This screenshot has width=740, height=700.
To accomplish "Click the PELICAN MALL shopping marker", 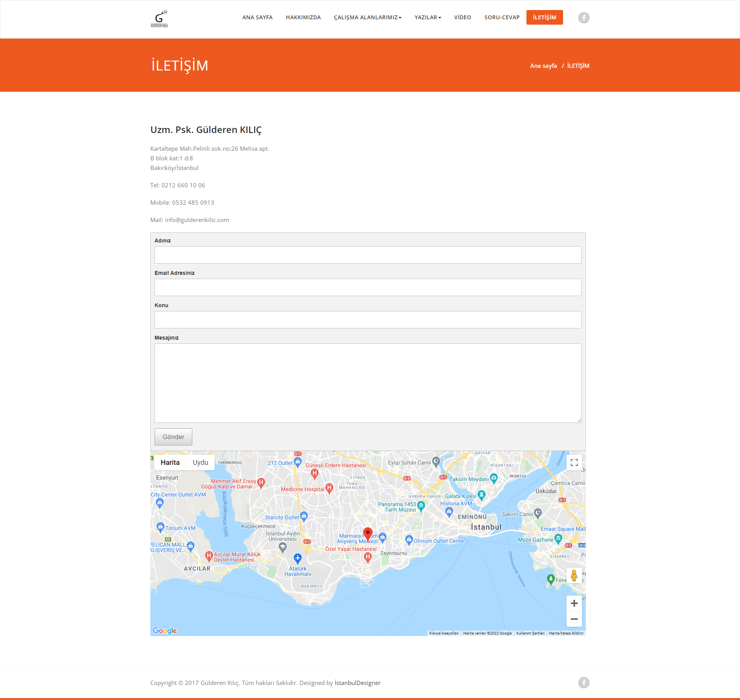I will [190, 546].
